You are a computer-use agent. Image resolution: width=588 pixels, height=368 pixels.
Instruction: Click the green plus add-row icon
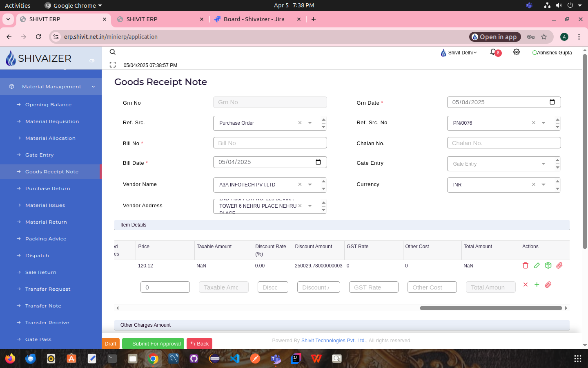coord(537,285)
